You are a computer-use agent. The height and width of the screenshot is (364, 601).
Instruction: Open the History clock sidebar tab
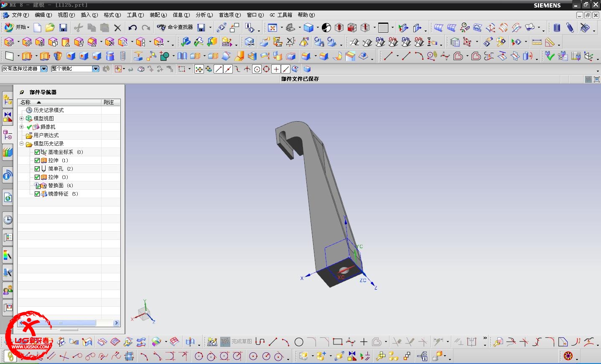(8, 220)
